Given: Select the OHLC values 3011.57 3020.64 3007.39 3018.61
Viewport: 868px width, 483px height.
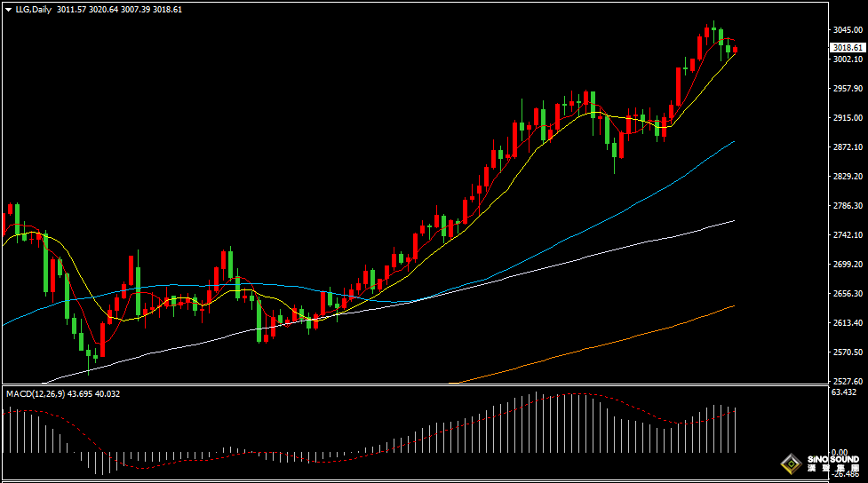Looking at the screenshot, I should pos(119,10).
